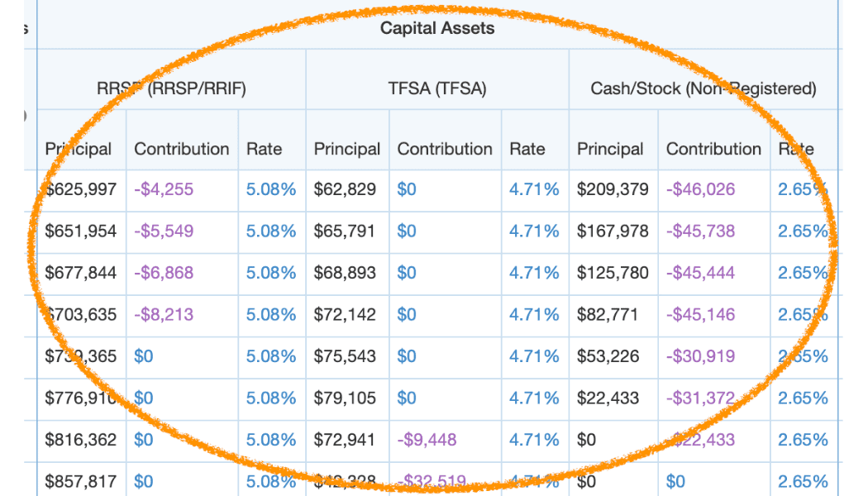Click the TFSA 4.71% rate in first row

[534, 189]
